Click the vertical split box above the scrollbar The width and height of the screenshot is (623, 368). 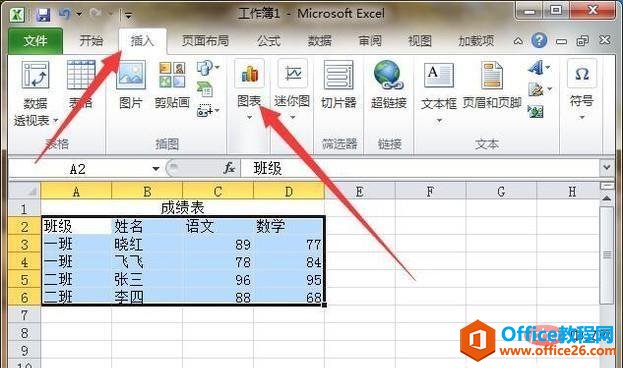[607, 186]
